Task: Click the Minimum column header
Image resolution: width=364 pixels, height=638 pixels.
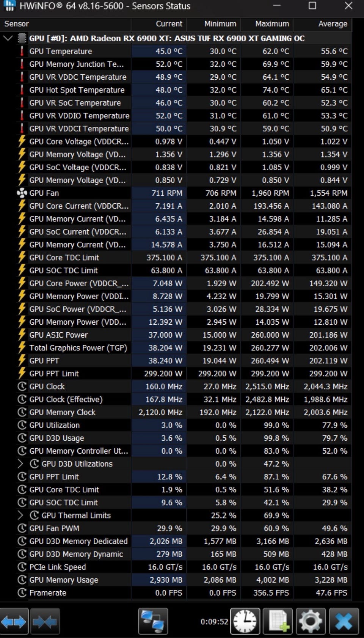Action: coord(220,24)
